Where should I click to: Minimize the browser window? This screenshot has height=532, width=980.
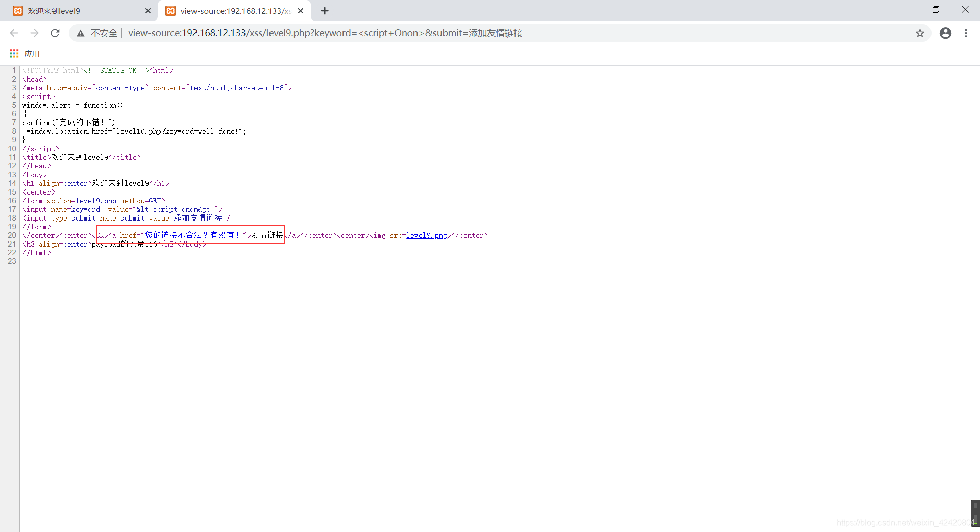pos(907,10)
